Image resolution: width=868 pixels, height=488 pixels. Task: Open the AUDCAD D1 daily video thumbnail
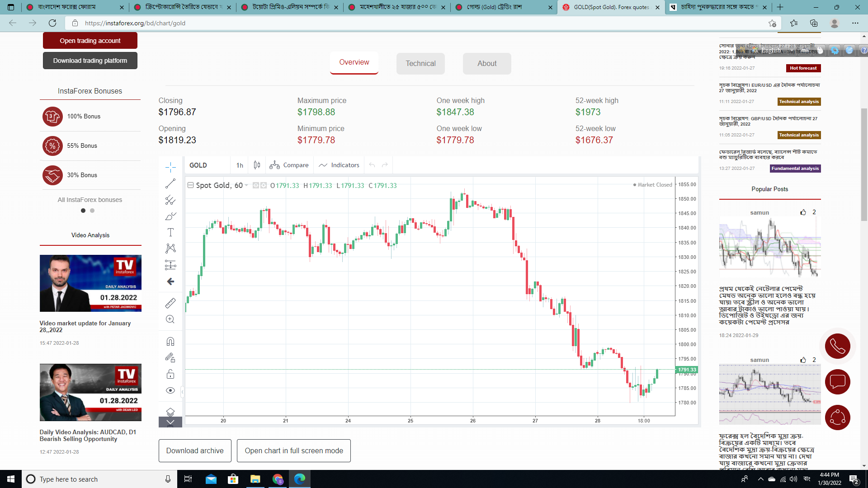[x=90, y=392]
